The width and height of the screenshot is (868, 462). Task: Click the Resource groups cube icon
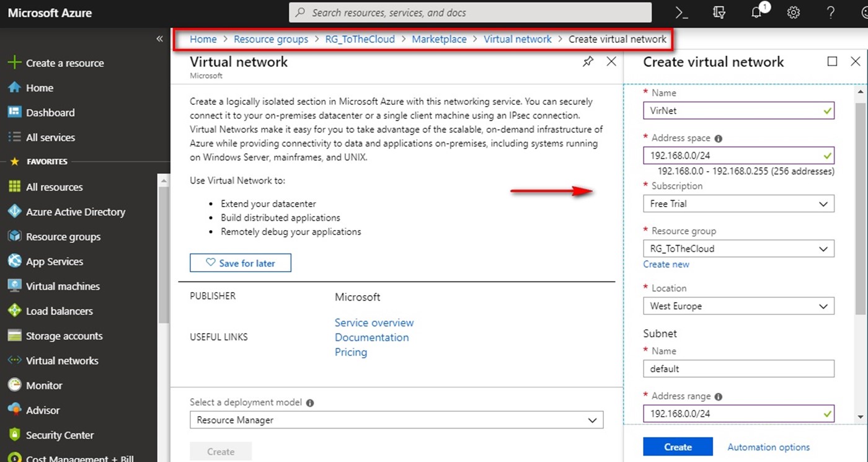(14, 236)
